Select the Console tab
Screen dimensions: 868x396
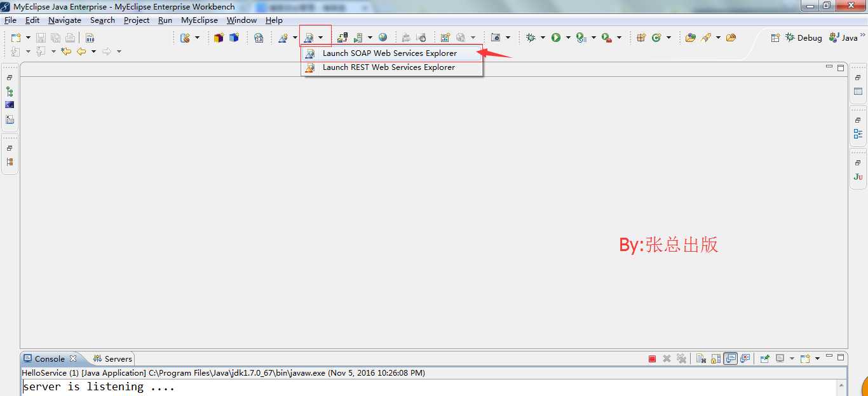coord(50,358)
